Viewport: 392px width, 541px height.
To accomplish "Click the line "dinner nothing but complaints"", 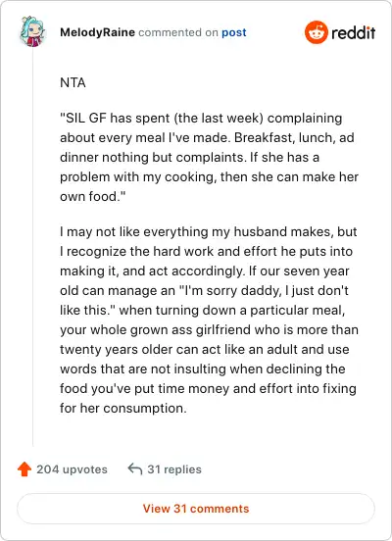I will 189,158.
